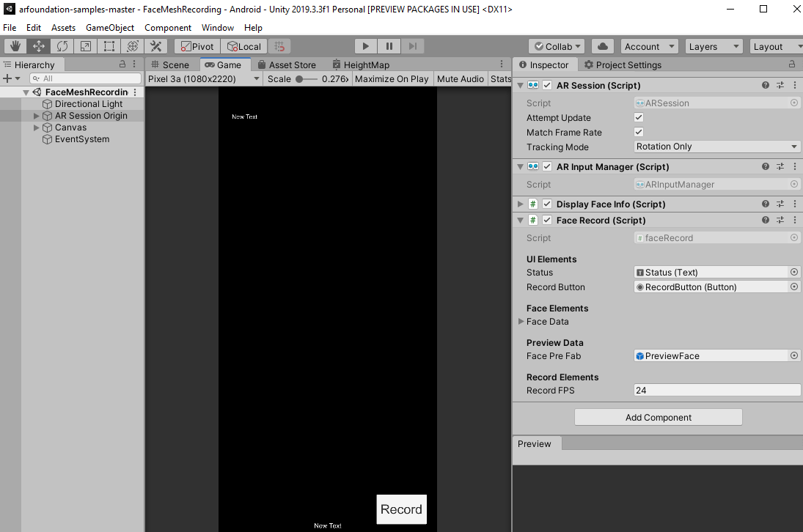Open AR Input Manager help reference

pyautogui.click(x=765, y=167)
